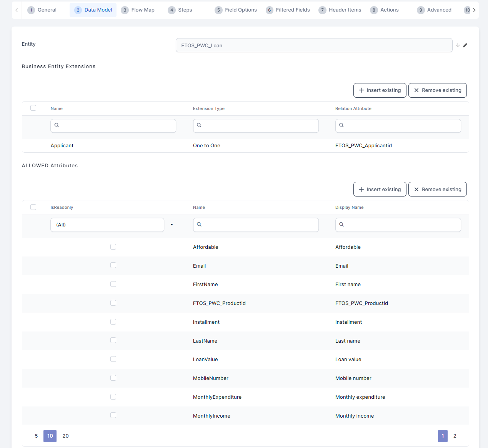The image size is (488, 448).
Task: Click the step 5 Field Options number badge
Action: pos(218,10)
